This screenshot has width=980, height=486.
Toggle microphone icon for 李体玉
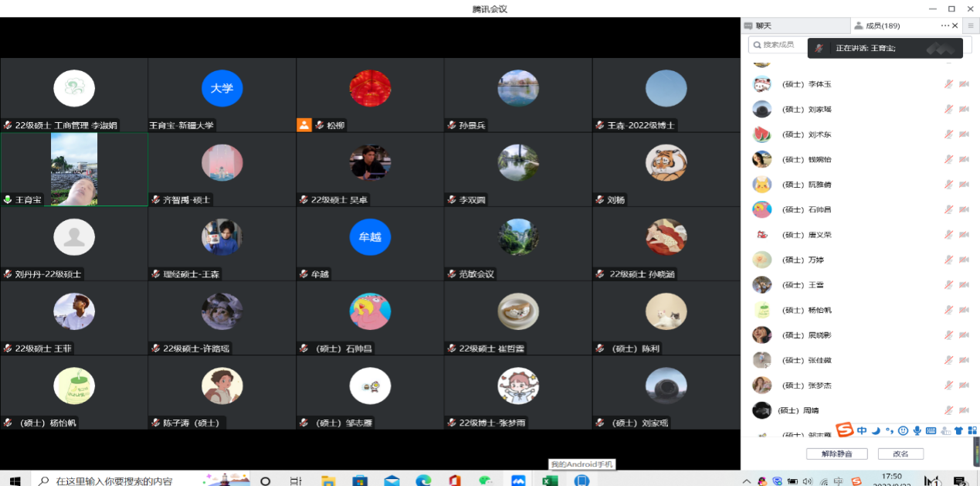948,84
